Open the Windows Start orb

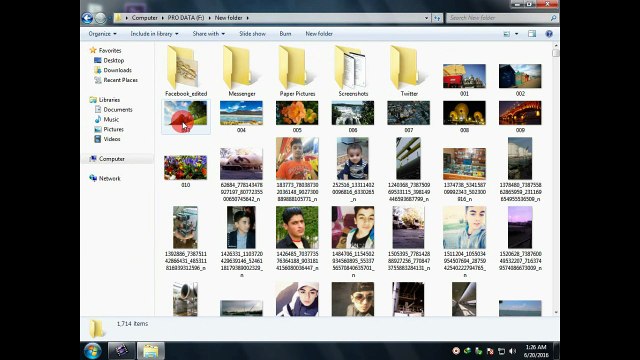point(93,351)
